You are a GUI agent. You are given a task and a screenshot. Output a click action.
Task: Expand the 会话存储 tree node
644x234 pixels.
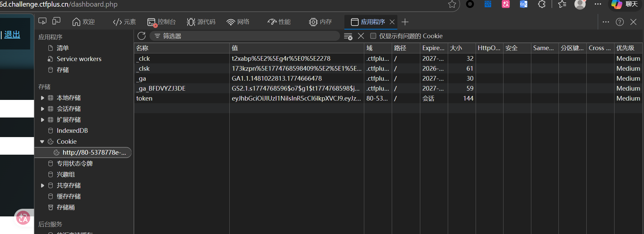click(42, 109)
